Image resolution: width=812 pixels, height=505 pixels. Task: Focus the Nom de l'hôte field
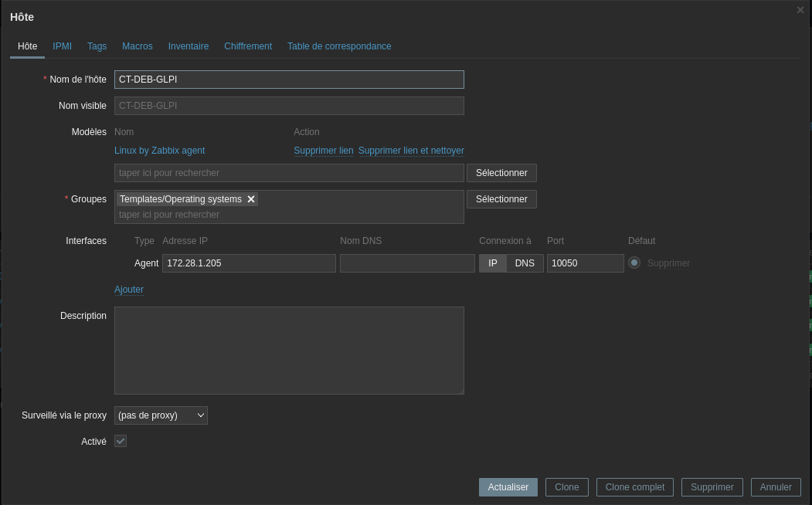point(289,80)
